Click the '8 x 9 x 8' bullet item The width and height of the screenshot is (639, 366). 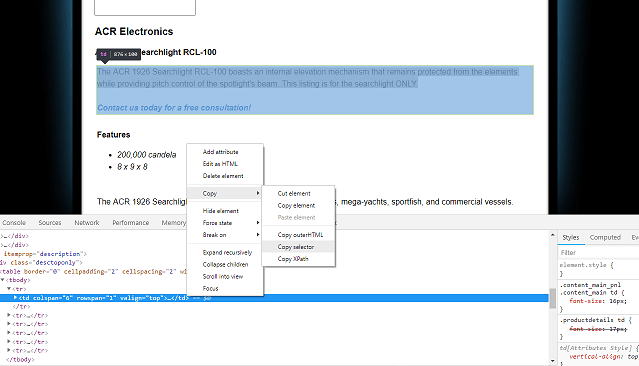pyautogui.click(x=132, y=167)
